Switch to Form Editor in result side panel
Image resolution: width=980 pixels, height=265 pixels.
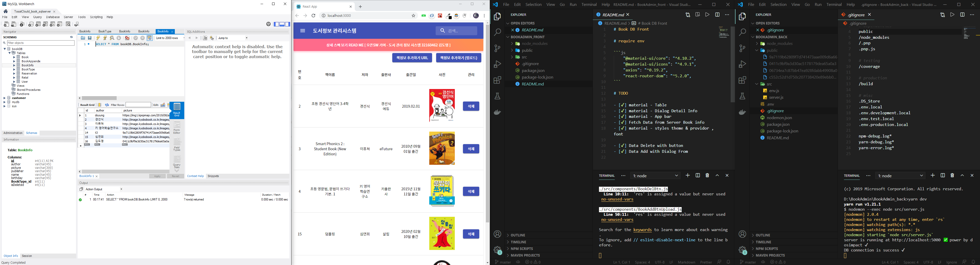pos(177,128)
